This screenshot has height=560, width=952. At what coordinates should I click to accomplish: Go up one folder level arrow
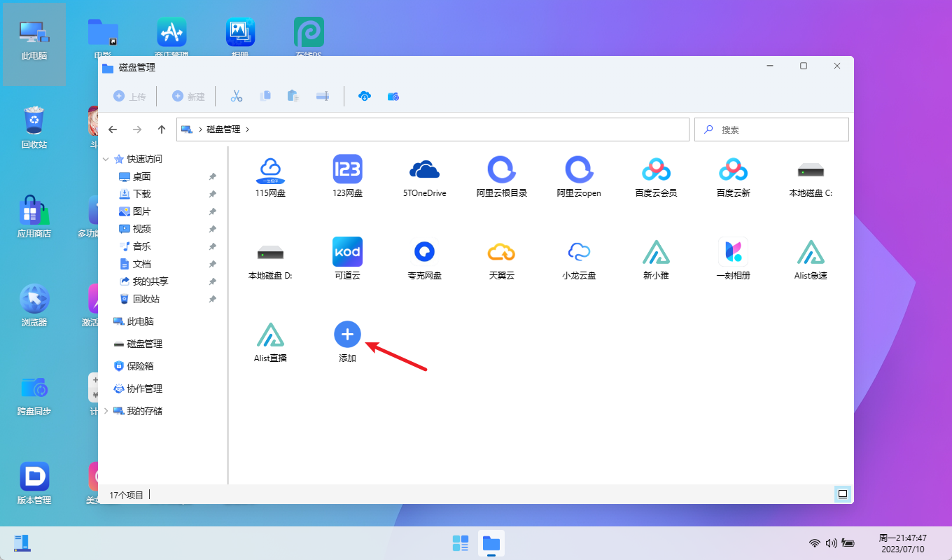click(162, 129)
